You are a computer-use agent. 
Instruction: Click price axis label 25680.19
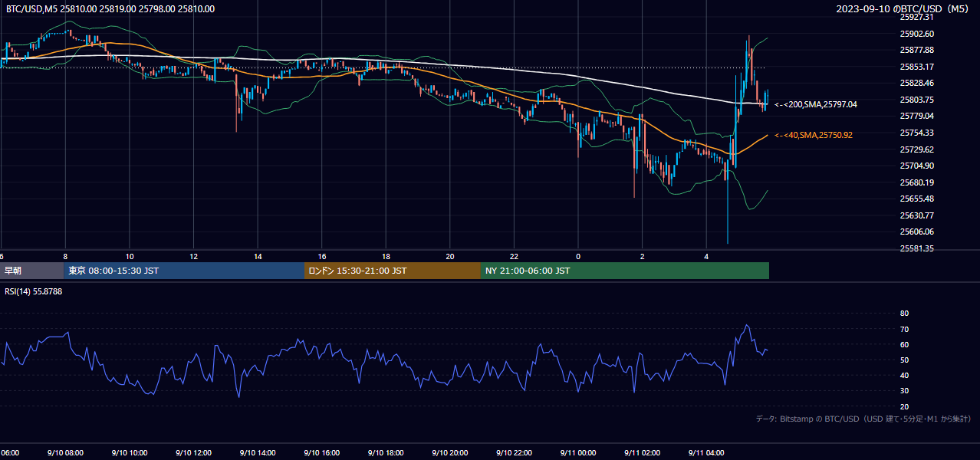[x=917, y=182]
